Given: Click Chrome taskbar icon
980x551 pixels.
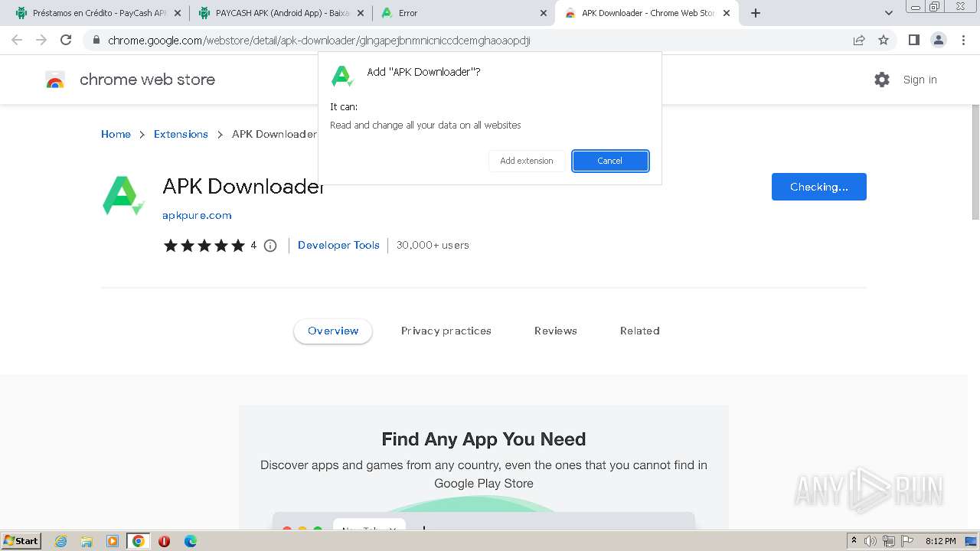Looking at the screenshot, I should 139,541.
